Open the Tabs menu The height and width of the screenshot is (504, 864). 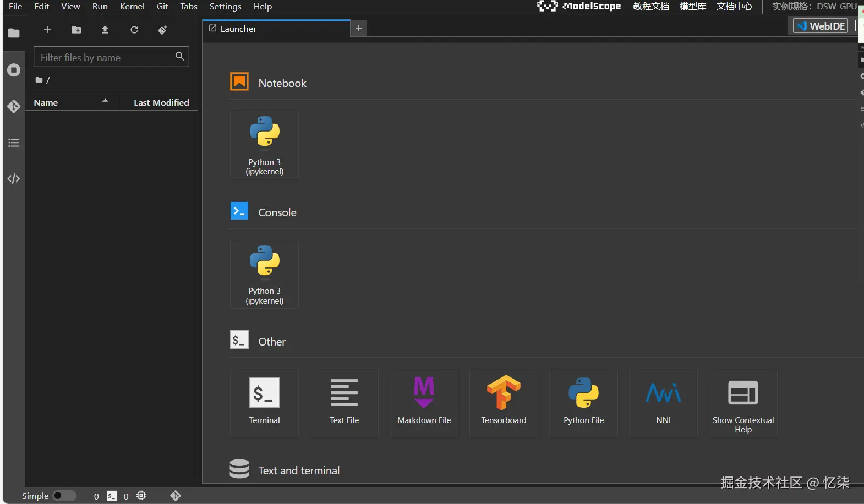pos(189,7)
